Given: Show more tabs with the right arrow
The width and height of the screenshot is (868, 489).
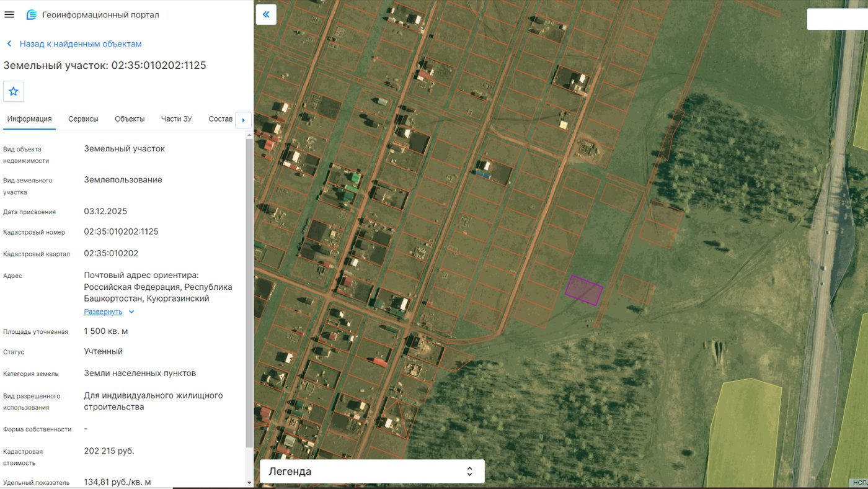Looking at the screenshot, I should (243, 120).
